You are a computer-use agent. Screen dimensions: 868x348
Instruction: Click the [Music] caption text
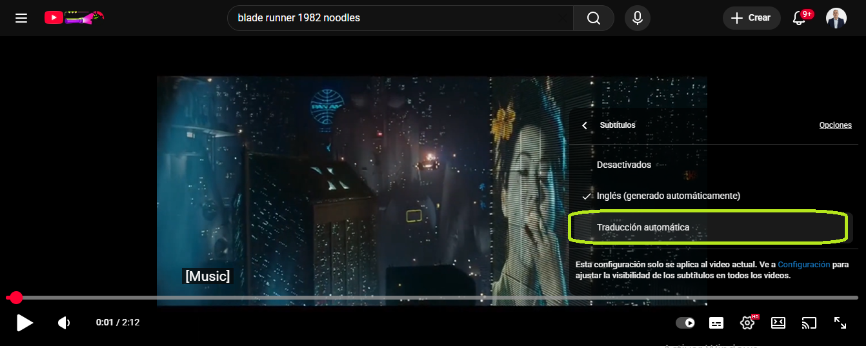pyautogui.click(x=207, y=276)
